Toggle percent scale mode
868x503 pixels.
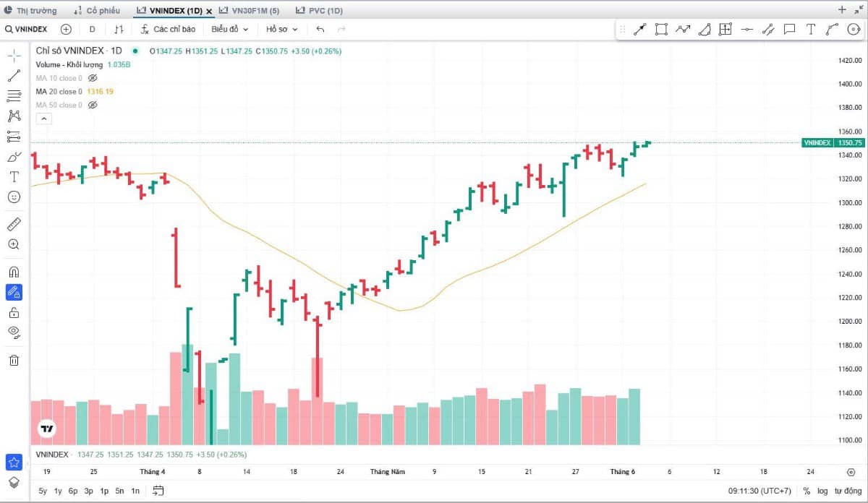pyautogui.click(x=807, y=491)
